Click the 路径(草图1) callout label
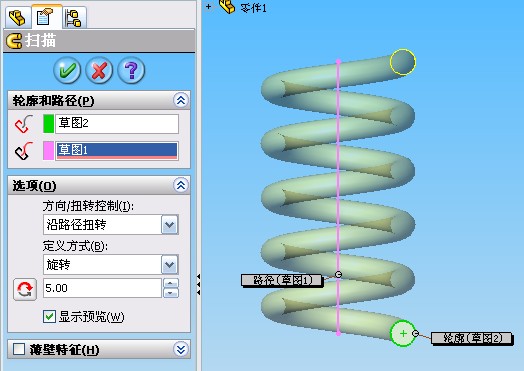The image size is (524, 371). click(x=282, y=280)
